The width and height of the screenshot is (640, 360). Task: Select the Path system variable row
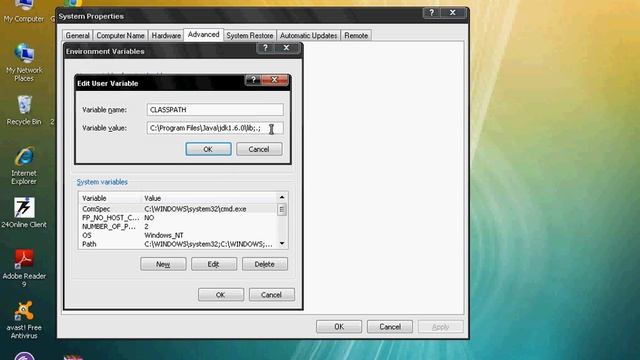[178, 244]
